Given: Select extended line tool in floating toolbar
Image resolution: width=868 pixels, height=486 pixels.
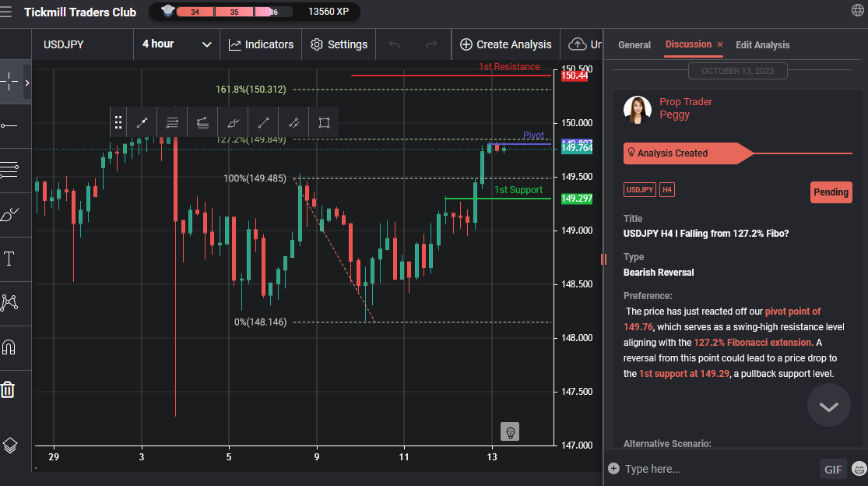Looking at the screenshot, I should (294, 122).
